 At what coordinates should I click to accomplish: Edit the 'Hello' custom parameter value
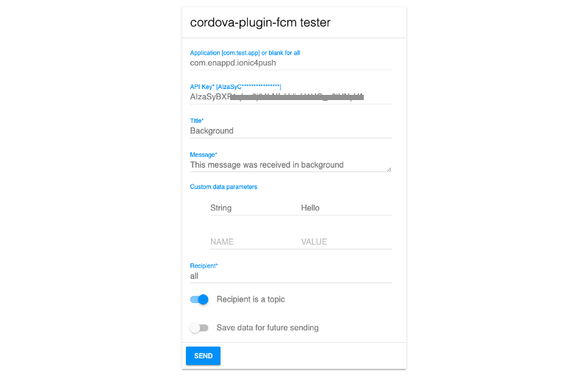click(x=345, y=208)
